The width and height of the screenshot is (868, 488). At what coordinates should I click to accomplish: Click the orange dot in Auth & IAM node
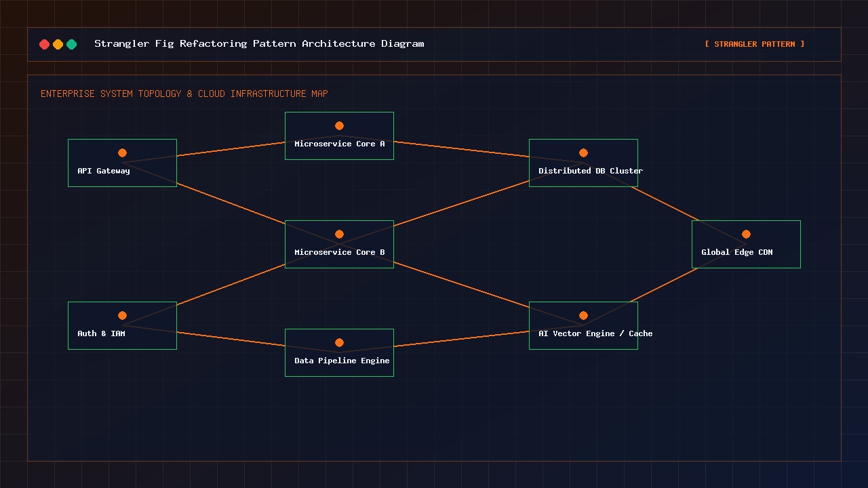coord(122,316)
